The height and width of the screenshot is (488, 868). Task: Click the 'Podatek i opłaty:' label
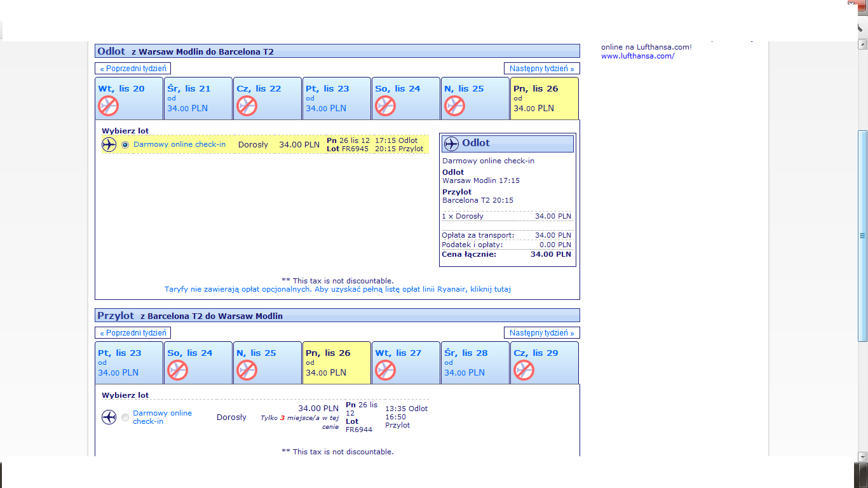[473, 245]
